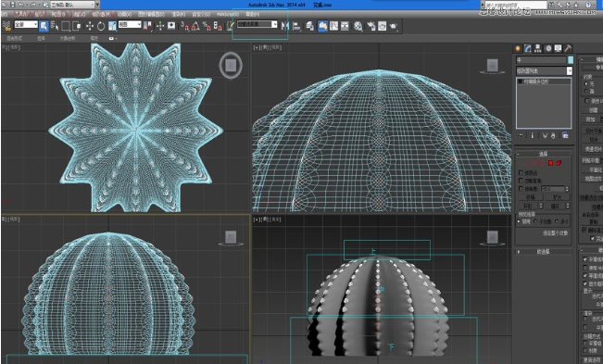Expand the 软选择 rollout
This screenshot has height=364, width=603.
click(544, 252)
